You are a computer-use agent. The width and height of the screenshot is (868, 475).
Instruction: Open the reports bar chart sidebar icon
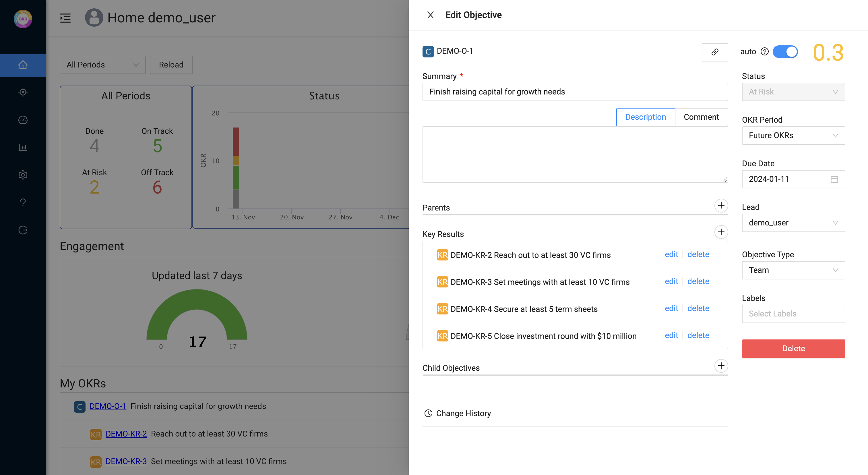point(23,147)
